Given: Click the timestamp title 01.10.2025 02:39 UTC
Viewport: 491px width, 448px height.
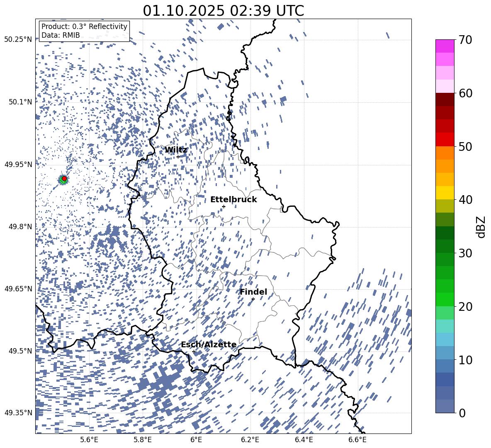Looking at the screenshot, I should 223,11.
